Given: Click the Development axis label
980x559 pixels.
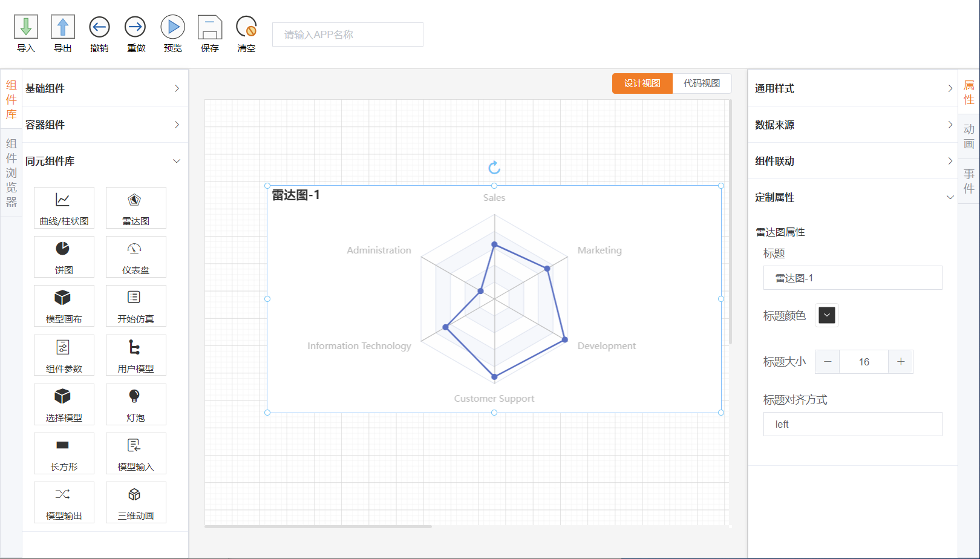Looking at the screenshot, I should click(607, 345).
